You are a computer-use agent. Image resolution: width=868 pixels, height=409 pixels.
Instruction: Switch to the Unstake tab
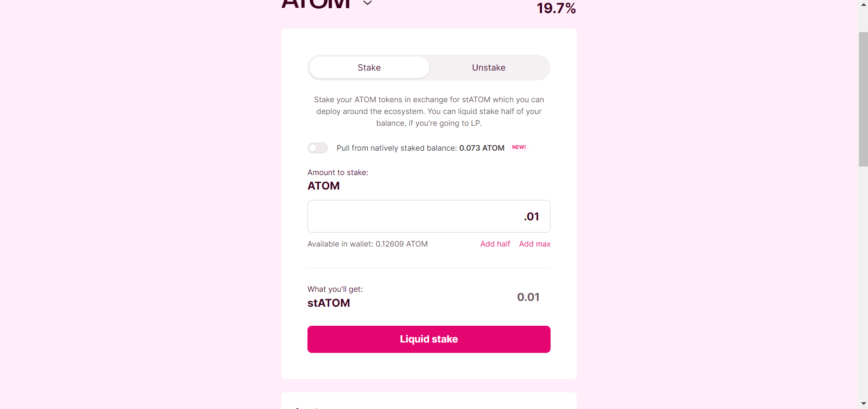pyautogui.click(x=489, y=67)
